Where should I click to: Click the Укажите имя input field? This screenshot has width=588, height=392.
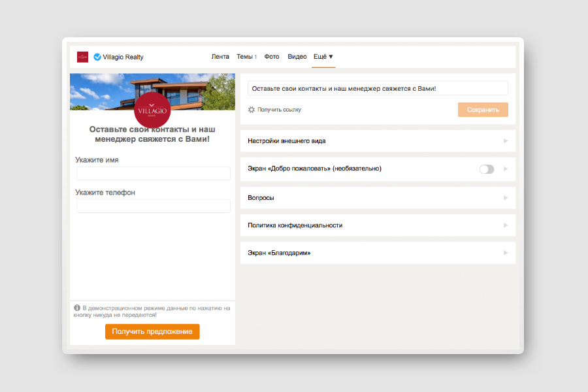coord(154,173)
